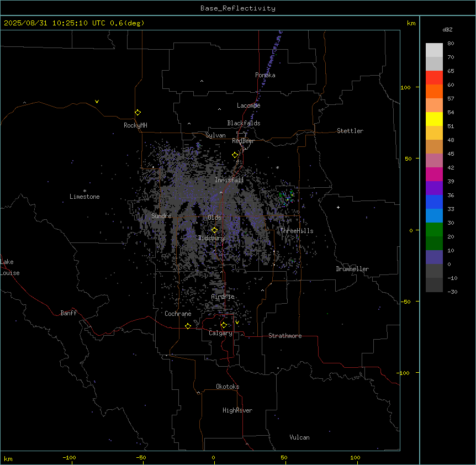Viewport: 476px width, 465px height.
Task: Click the yellow diamond marker above Calgary label
Action: [224, 325]
